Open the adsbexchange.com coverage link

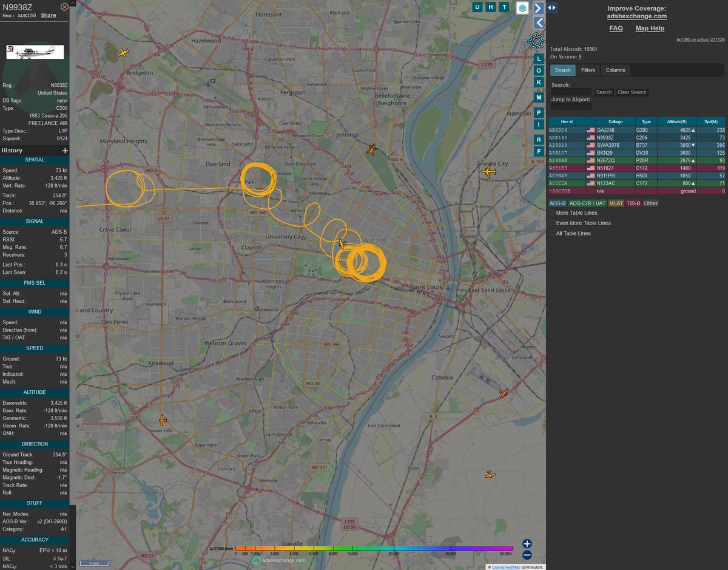pyautogui.click(x=636, y=16)
